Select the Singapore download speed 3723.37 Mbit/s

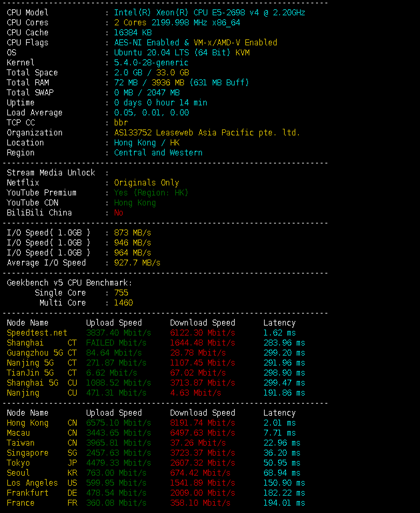pyautogui.click(x=202, y=453)
